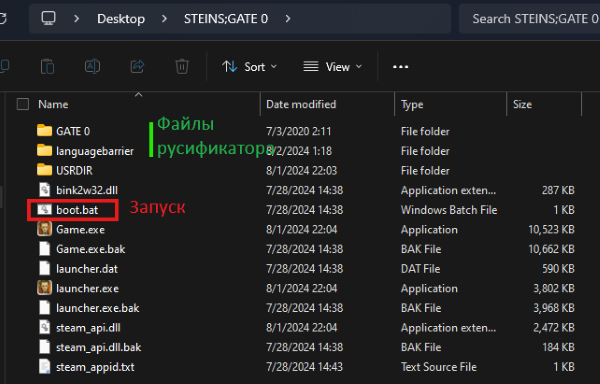Screen dimensions: 600x384
Task: Click the launcher.dat file icon
Action: pos(44,268)
